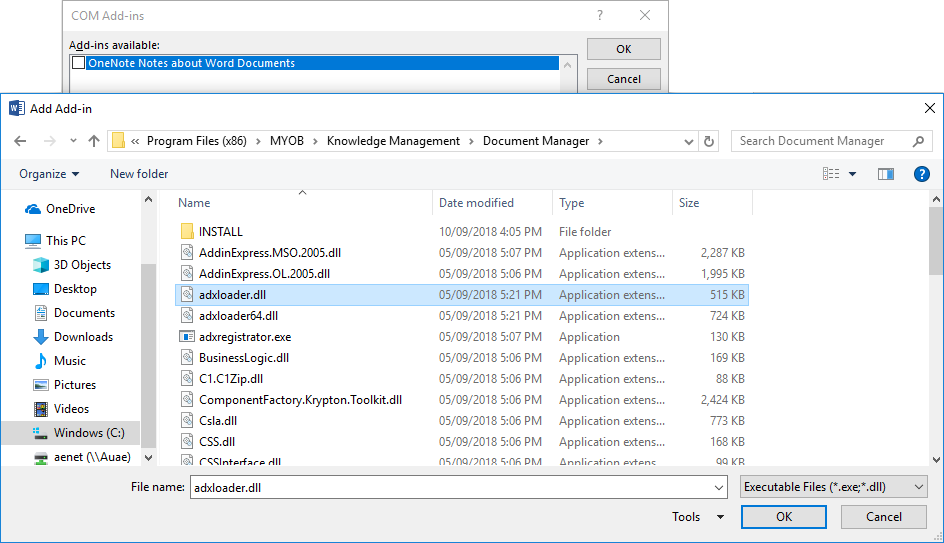The image size is (944, 543).
Task: Open the Organize dropdown menu
Action: (49, 174)
